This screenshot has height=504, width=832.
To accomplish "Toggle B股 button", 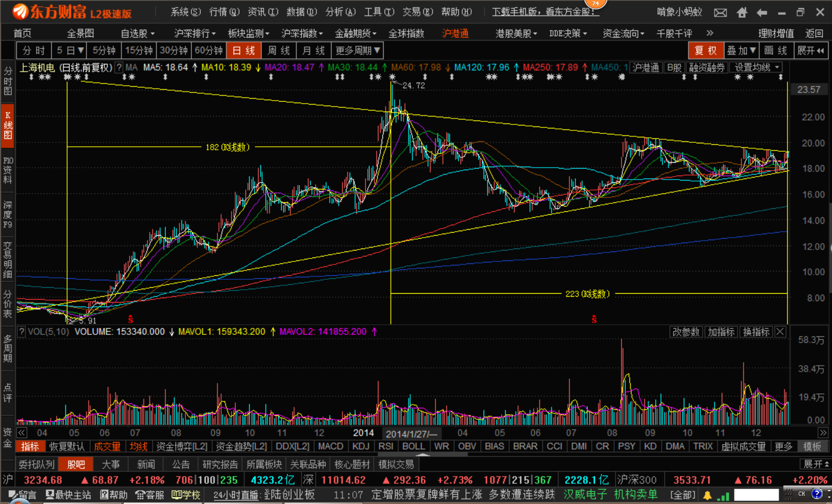I will pyautogui.click(x=674, y=68).
